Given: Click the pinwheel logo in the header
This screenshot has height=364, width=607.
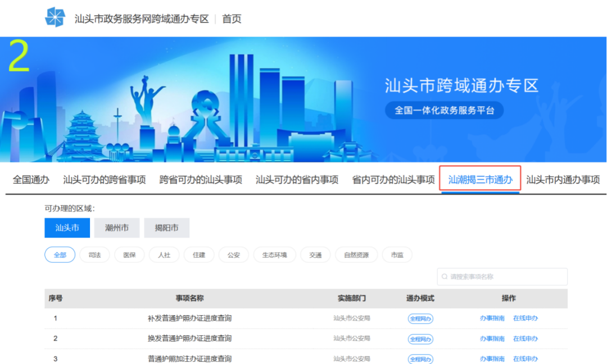Looking at the screenshot, I should pos(55,17).
